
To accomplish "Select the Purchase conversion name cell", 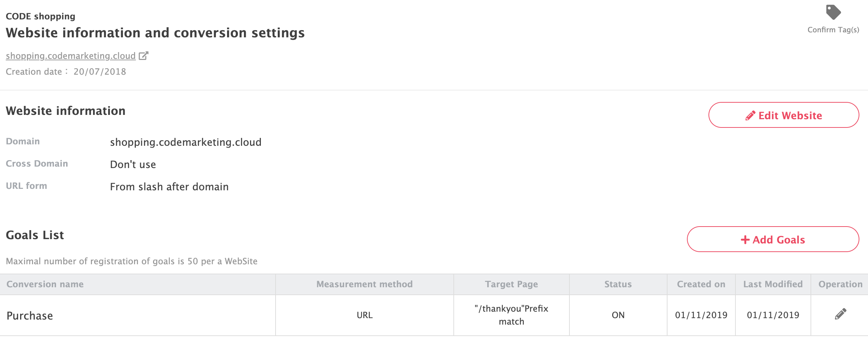I will [30, 316].
